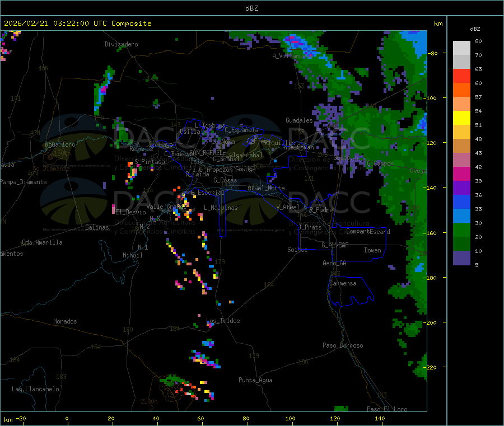The image size is (504, 426).
Task: Click the Aero_GA map label
Action: [334, 263]
